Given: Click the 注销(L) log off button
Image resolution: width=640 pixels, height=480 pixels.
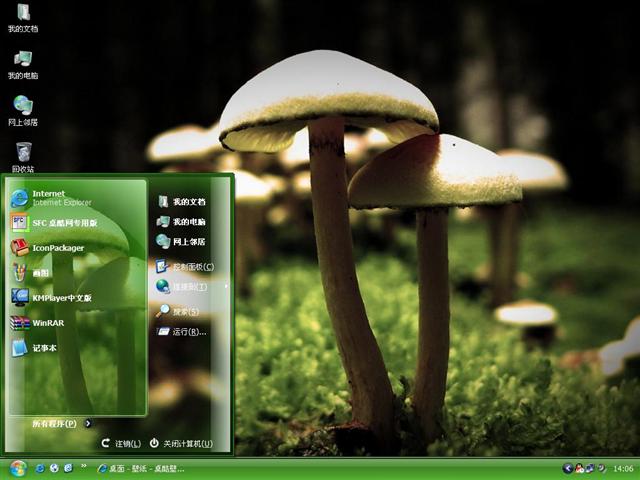Looking at the screenshot, I should pyautogui.click(x=121, y=443).
